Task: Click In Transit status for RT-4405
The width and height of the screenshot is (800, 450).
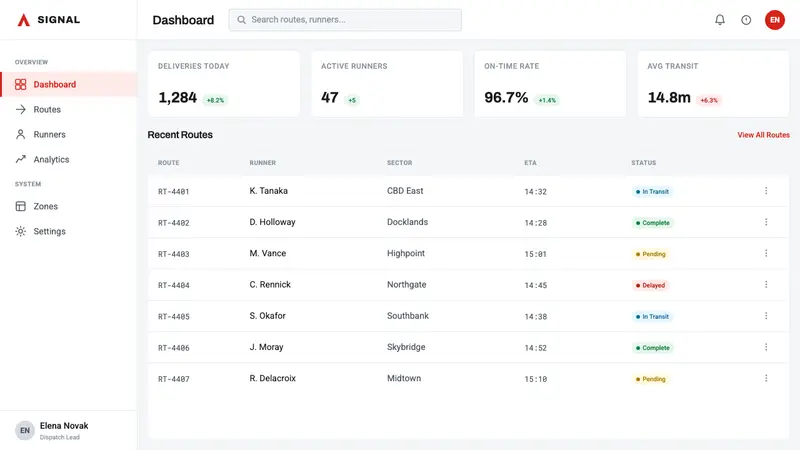Action: pyautogui.click(x=652, y=317)
